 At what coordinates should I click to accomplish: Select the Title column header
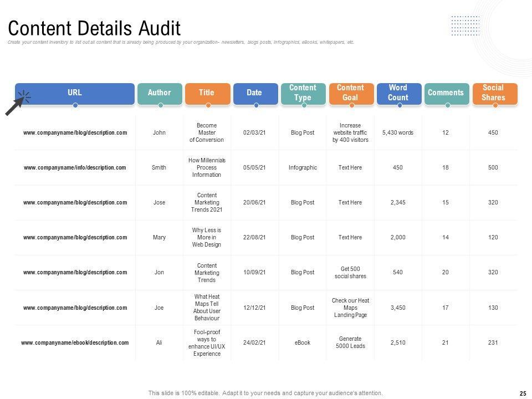pyautogui.click(x=208, y=94)
